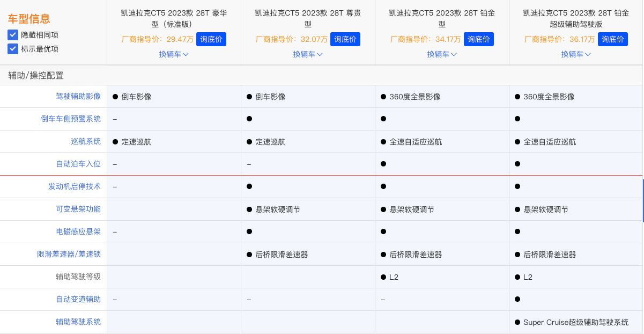
Task: Click the 巡航系统 row label link
Action: [86, 142]
